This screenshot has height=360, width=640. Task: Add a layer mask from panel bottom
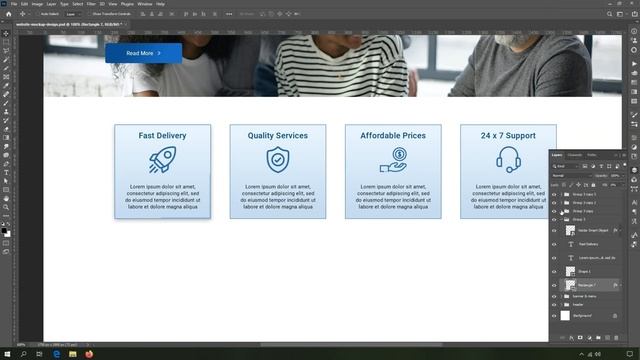pyautogui.click(x=580, y=338)
